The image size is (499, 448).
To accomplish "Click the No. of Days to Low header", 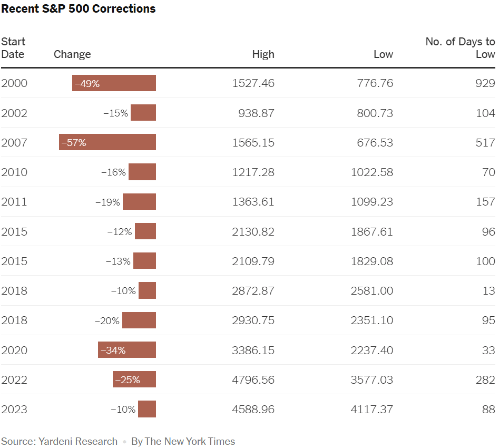I will [460, 47].
